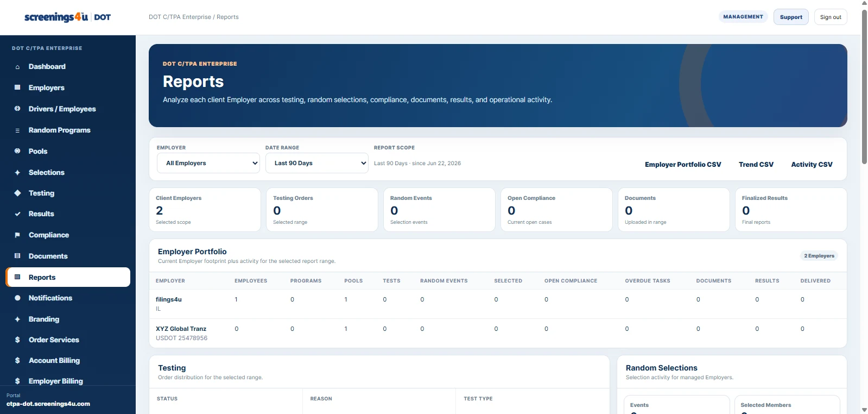This screenshot has height=414, width=868.
Task: Navigate to Compliance section
Action: coord(68,235)
